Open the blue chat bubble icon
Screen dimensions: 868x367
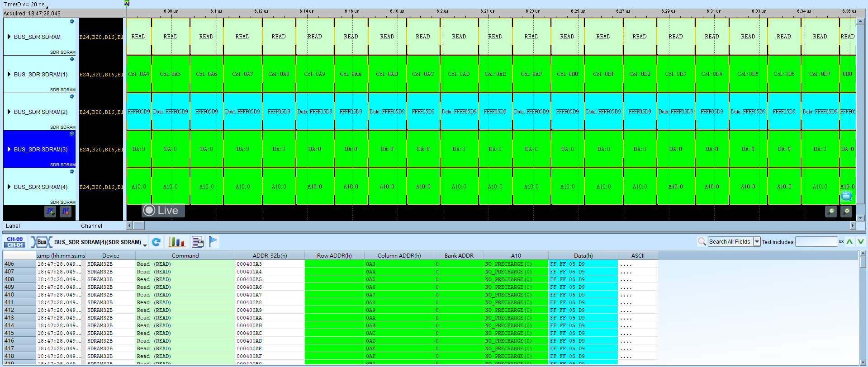[x=846, y=196]
